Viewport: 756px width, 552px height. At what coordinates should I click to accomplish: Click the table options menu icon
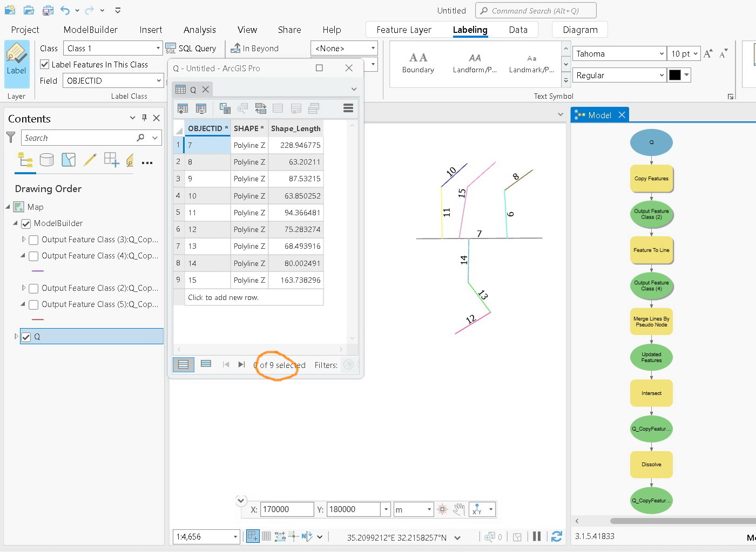(348, 108)
